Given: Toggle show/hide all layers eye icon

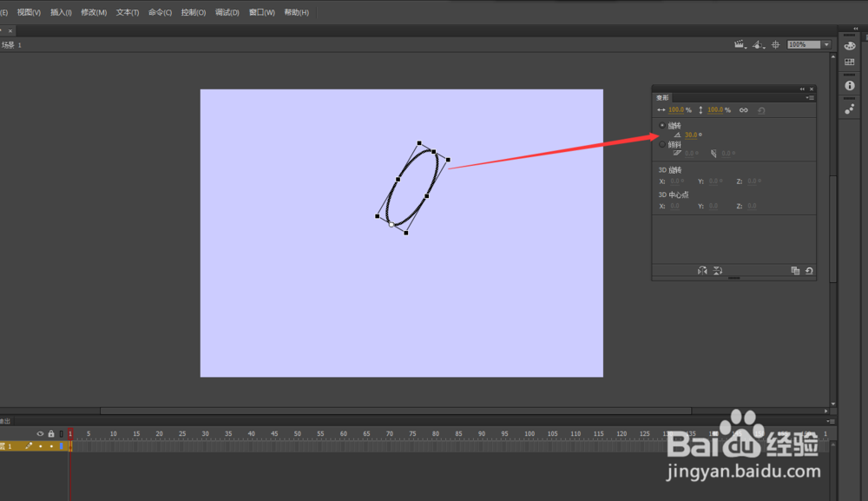Looking at the screenshot, I should (x=40, y=434).
